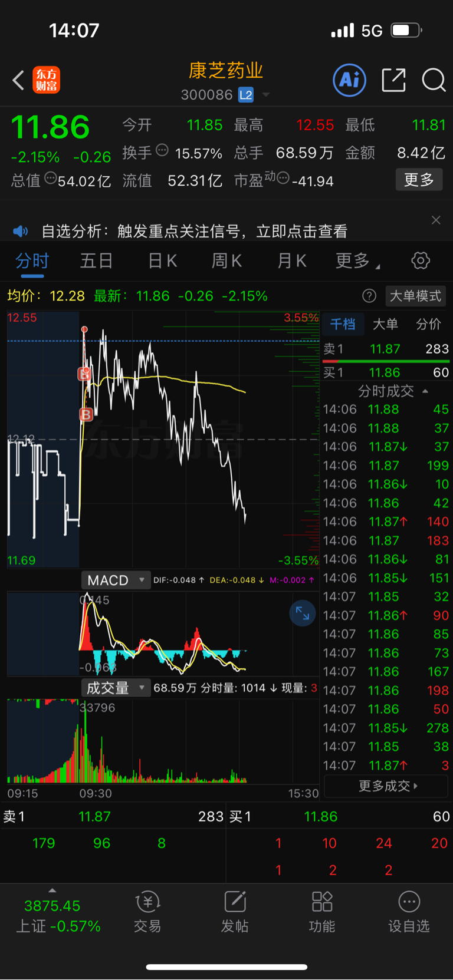Open the 功能 functions icon
This screenshot has width=453, height=980.
tap(322, 912)
